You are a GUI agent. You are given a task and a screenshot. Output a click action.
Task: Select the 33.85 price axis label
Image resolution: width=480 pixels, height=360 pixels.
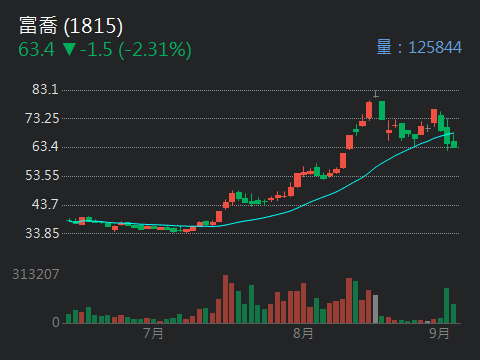pos(42,233)
